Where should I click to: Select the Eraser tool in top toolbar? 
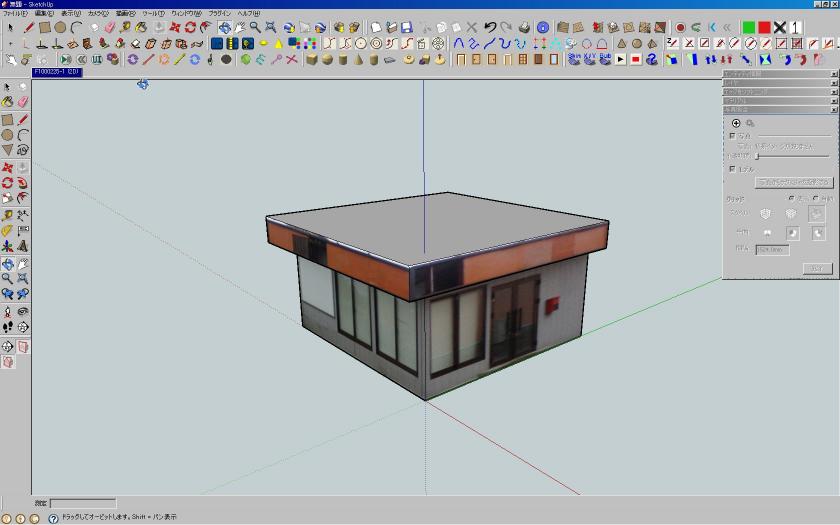pyautogui.click(x=110, y=27)
